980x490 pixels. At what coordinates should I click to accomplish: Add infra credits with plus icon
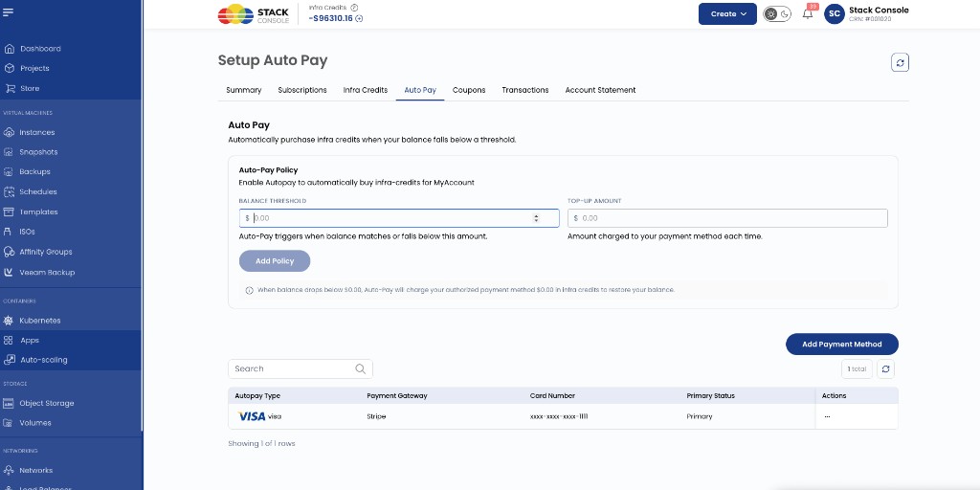(360, 19)
